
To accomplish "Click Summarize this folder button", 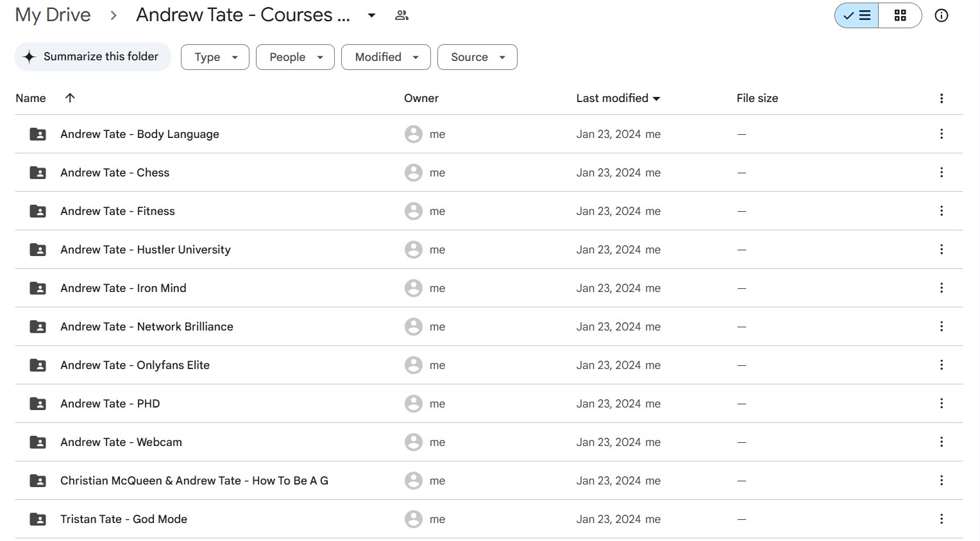I will tap(93, 56).
